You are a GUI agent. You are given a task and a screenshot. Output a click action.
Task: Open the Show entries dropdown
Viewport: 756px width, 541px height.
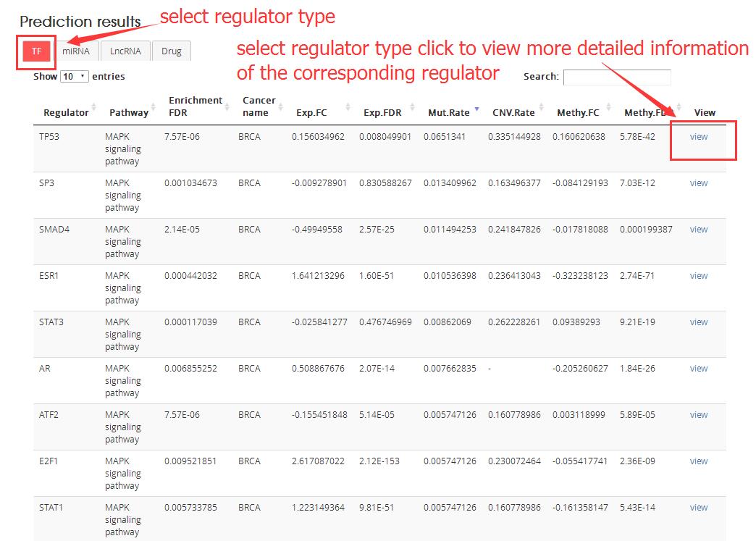(x=74, y=76)
